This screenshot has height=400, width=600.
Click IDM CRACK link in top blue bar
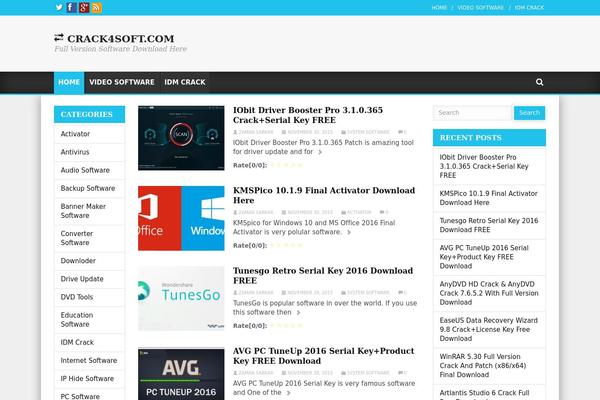click(x=529, y=7)
